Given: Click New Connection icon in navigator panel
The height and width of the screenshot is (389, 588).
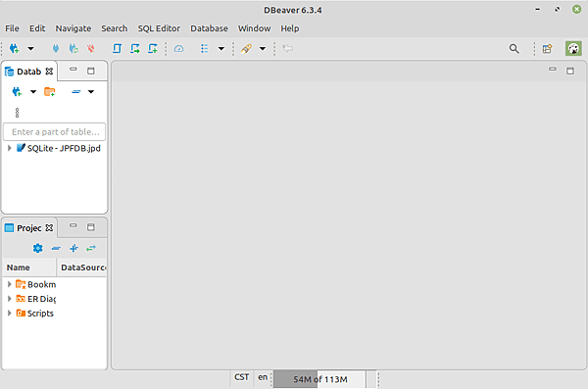Looking at the screenshot, I should coord(17,91).
